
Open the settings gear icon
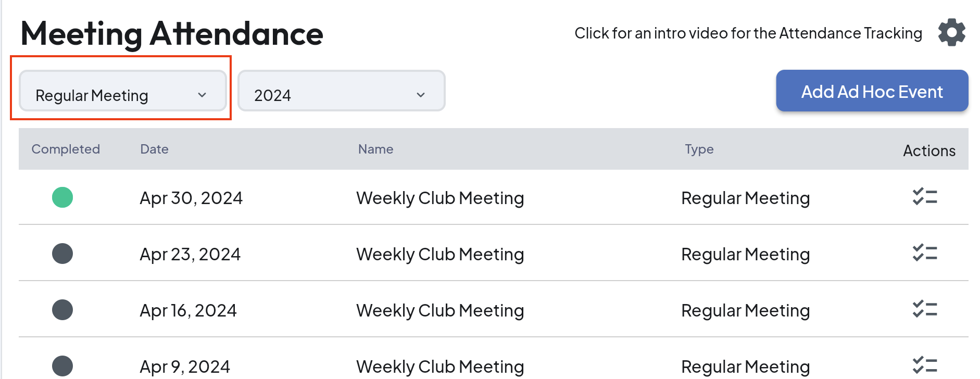click(951, 33)
